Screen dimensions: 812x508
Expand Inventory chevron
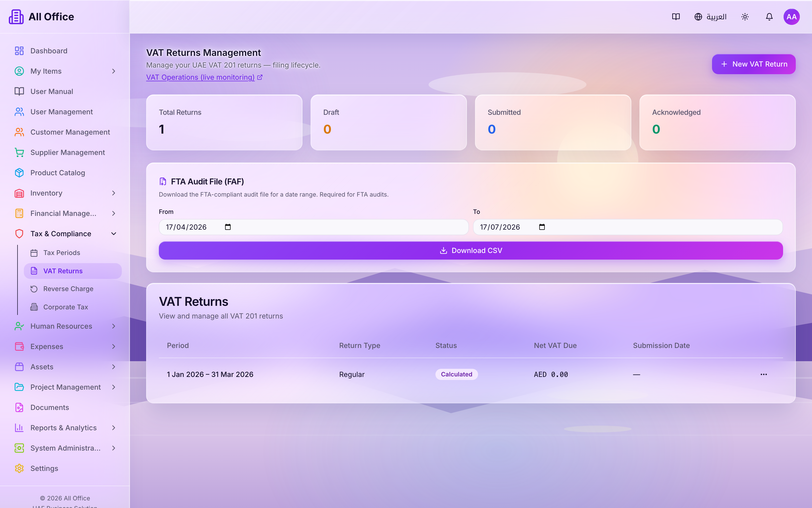point(113,193)
